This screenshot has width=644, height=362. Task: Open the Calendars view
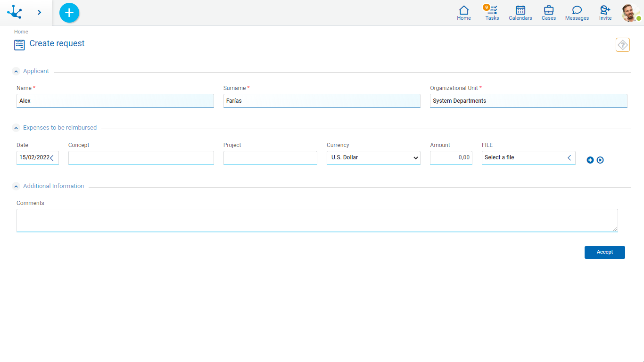click(x=520, y=13)
